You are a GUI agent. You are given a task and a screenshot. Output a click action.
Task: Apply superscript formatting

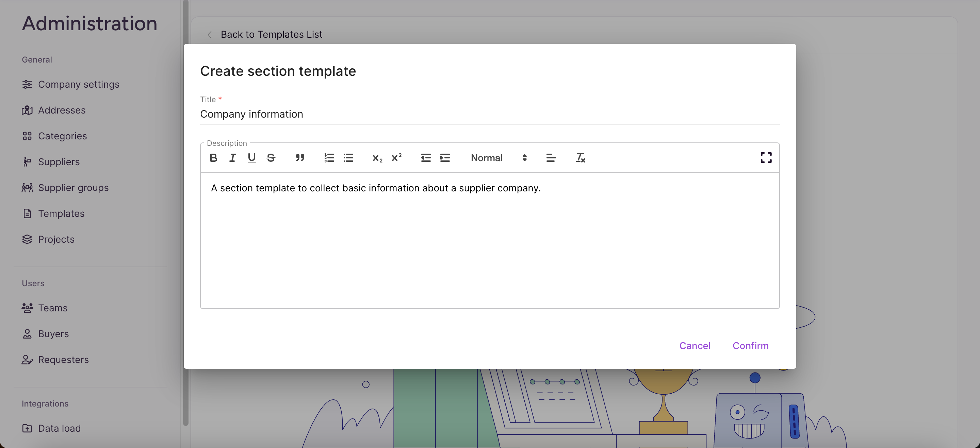click(x=396, y=158)
